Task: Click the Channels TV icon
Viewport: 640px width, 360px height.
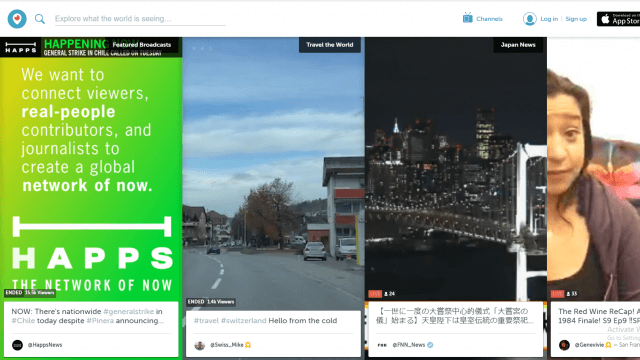Action: pyautogui.click(x=468, y=18)
